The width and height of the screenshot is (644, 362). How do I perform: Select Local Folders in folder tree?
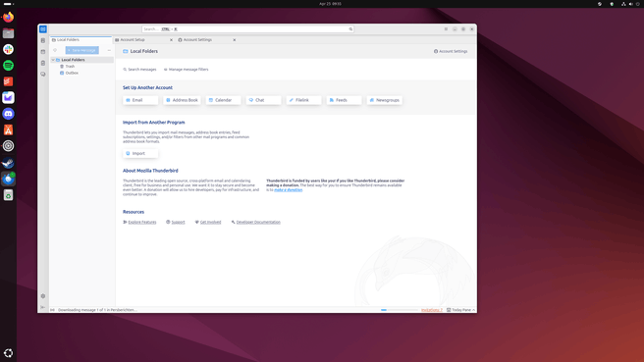[x=81, y=60]
